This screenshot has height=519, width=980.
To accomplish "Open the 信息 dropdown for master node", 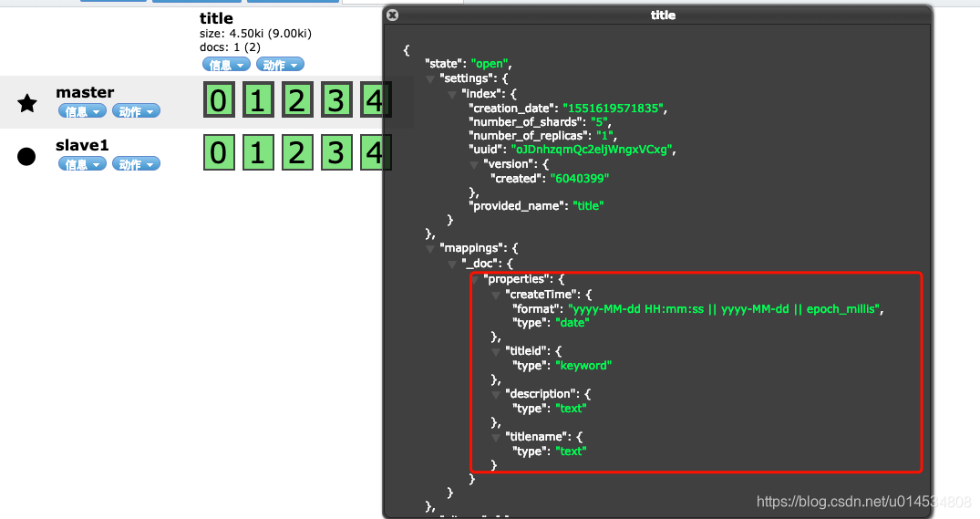I will 82,111.
